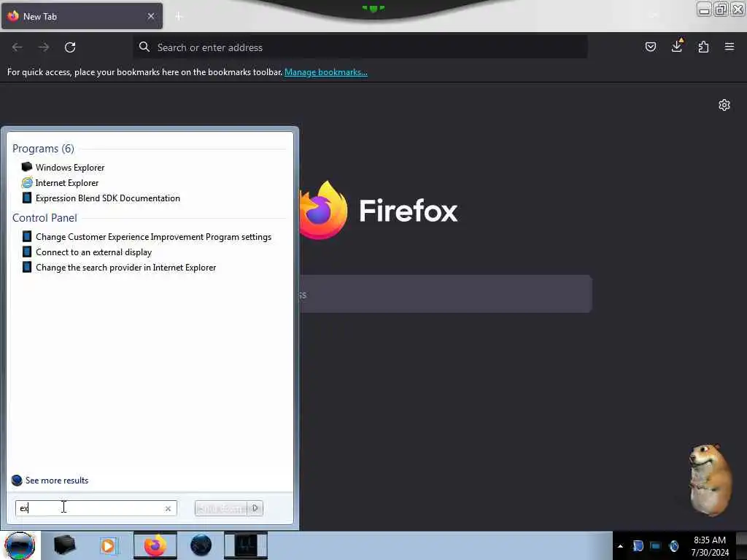
Task: Open the Manage bookmarks link
Action: (x=326, y=72)
